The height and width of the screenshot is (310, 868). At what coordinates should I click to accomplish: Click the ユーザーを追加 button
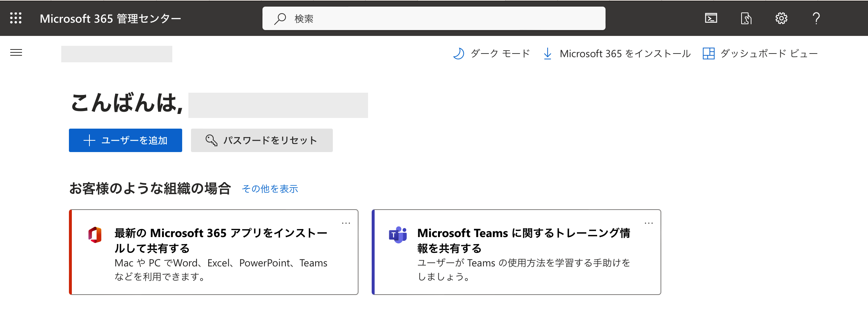point(125,140)
